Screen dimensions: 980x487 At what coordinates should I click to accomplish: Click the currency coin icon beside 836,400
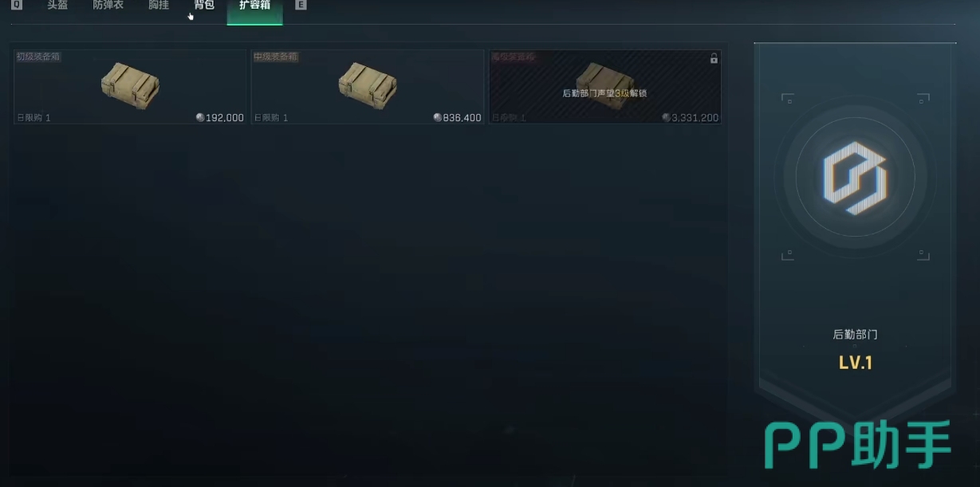(438, 117)
